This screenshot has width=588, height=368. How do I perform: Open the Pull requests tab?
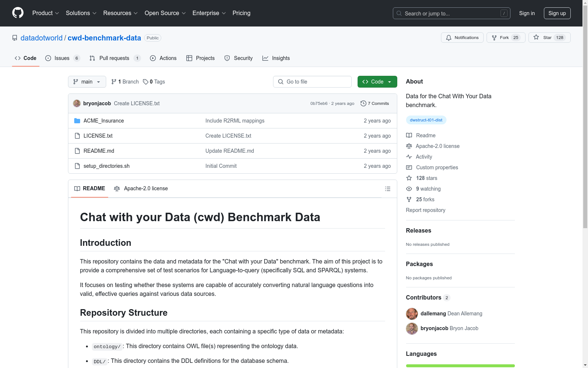click(x=115, y=58)
